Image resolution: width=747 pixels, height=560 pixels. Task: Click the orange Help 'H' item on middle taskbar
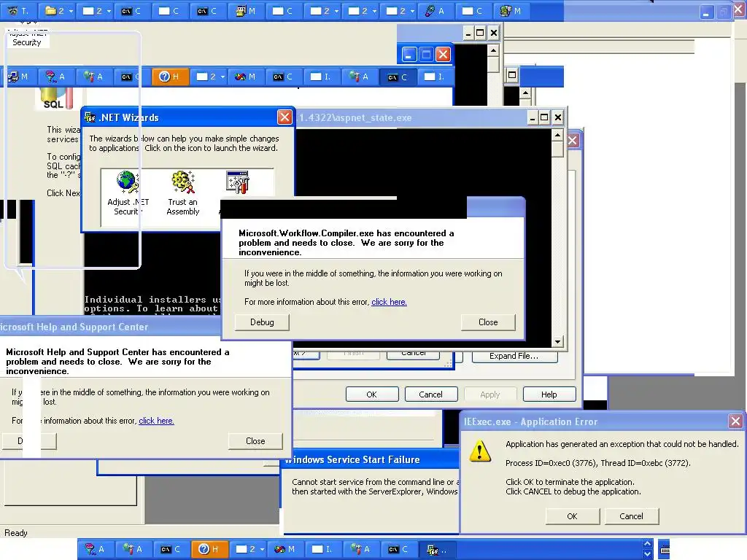tap(169, 77)
